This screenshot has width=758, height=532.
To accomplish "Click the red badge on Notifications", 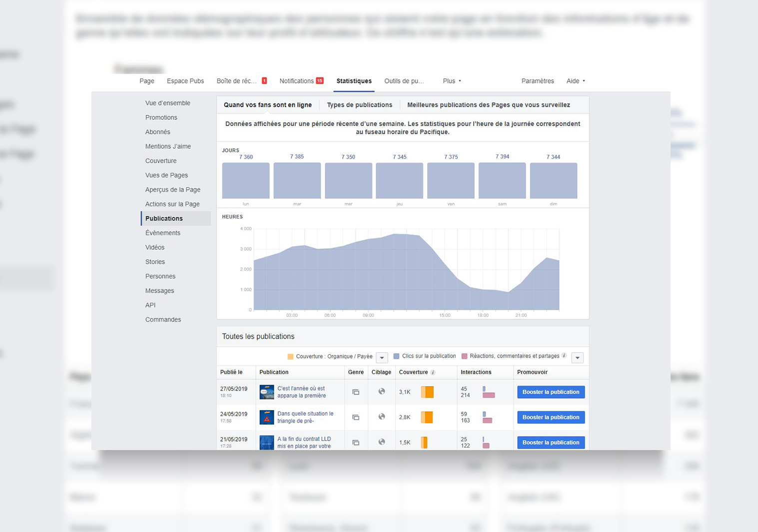I will (x=320, y=81).
